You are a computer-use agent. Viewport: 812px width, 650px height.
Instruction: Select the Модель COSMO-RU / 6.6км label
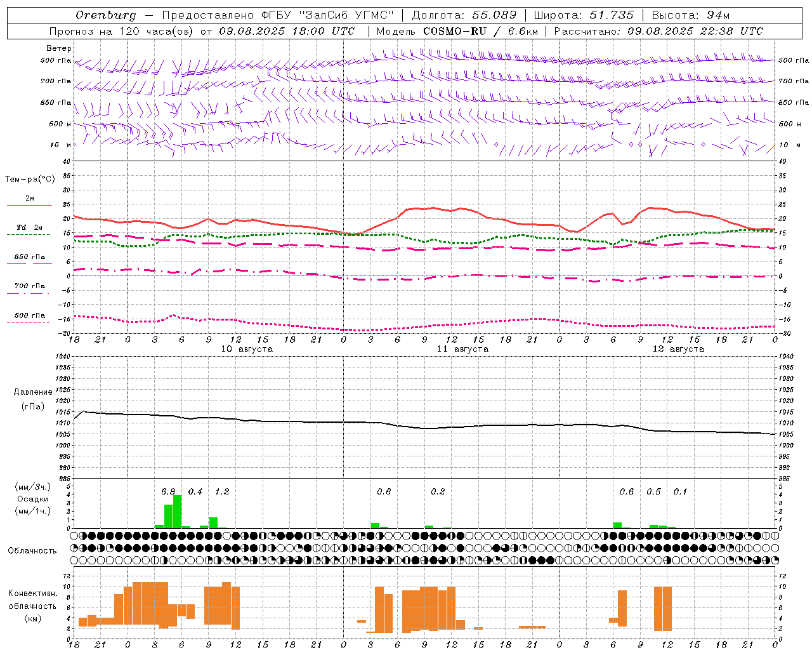[457, 31]
